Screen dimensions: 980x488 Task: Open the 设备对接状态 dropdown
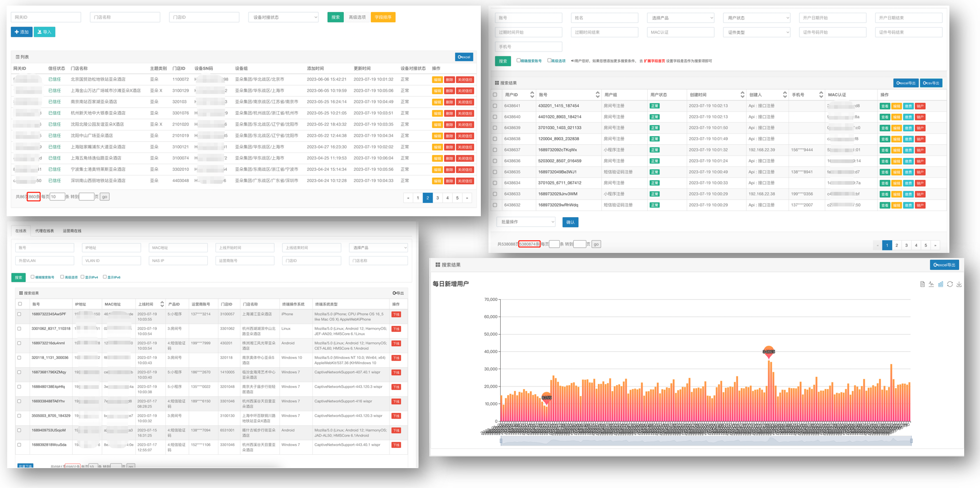[x=283, y=17]
